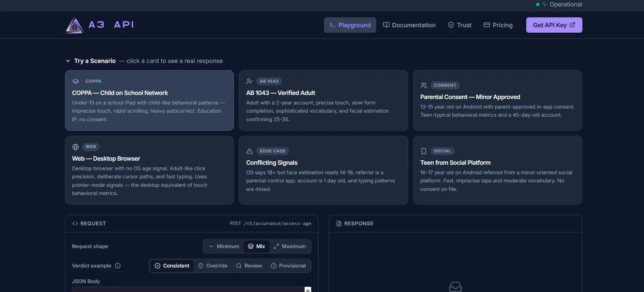Click the REQUEST code brackets icon

click(75, 224)
